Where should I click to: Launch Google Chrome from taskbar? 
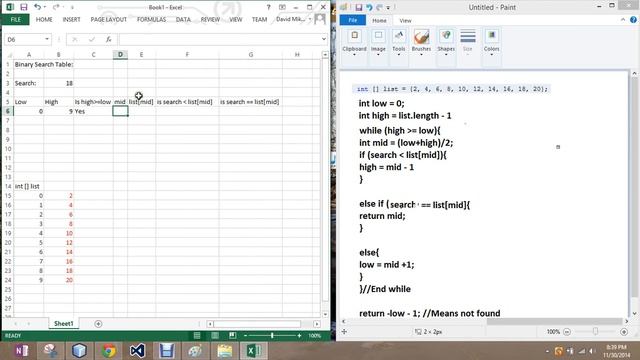pyautogui.click(x=109, y=351)
